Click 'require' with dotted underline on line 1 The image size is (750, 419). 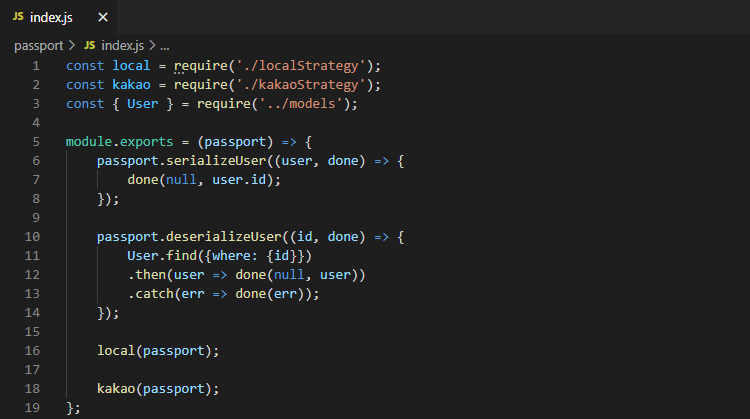(x=200, y=66)
